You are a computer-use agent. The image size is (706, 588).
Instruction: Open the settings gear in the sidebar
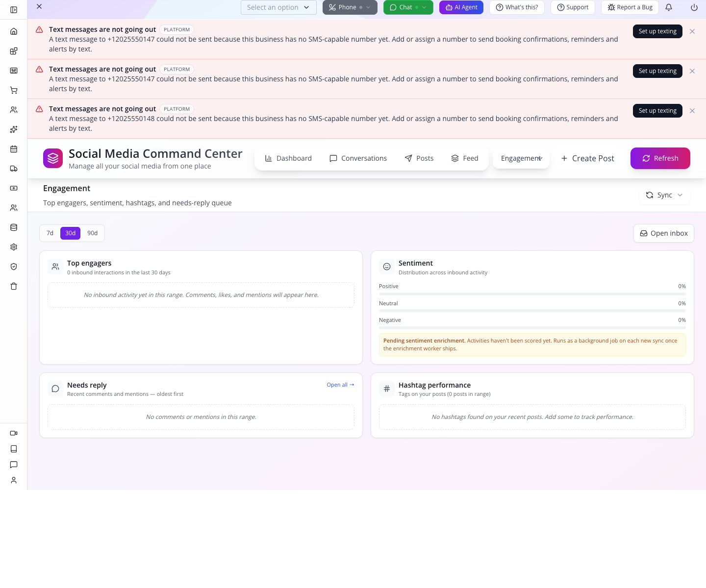[x=14, y=247]
